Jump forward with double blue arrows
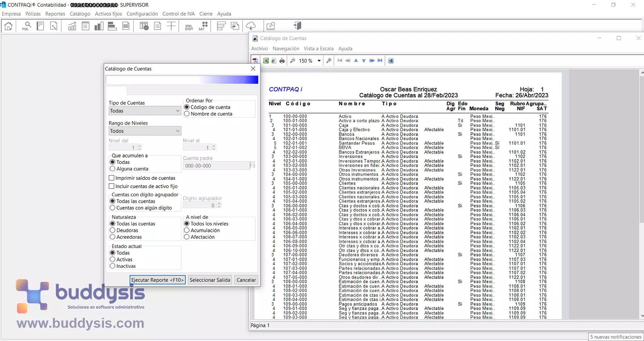 (x=372, y=61)
